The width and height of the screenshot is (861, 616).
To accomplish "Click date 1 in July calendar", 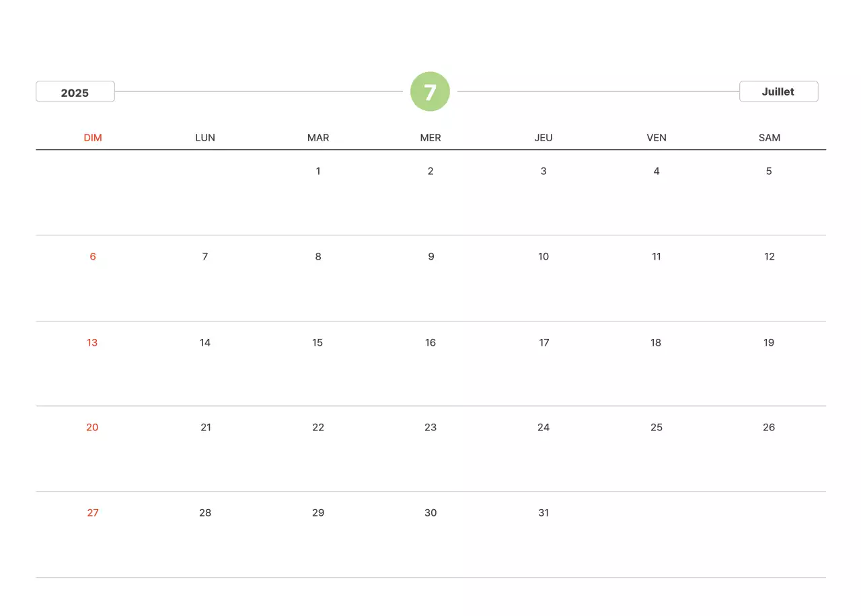I will pos(318,171).
